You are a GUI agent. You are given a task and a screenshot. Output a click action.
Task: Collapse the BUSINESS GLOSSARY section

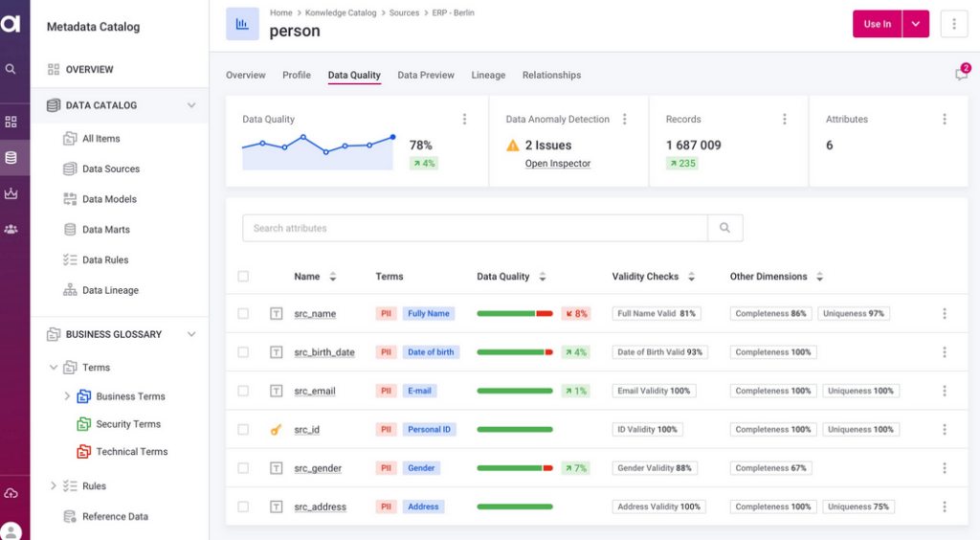click(x=191, y=334)
